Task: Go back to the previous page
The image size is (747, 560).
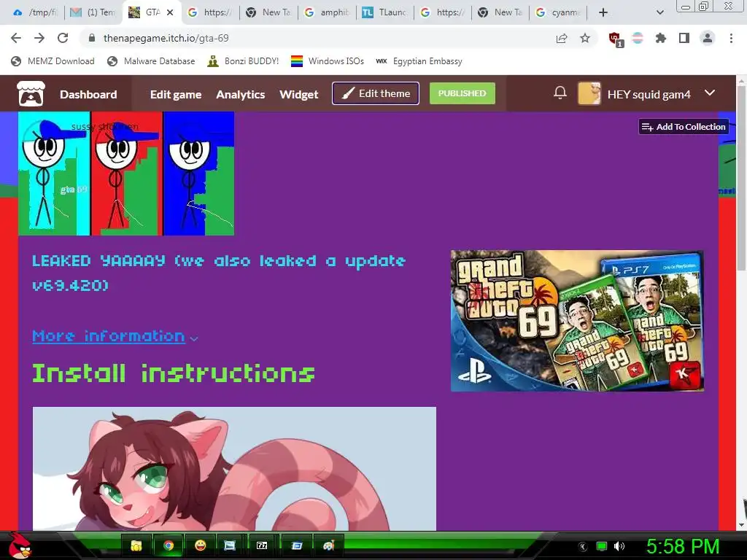Action: [16, 38]
